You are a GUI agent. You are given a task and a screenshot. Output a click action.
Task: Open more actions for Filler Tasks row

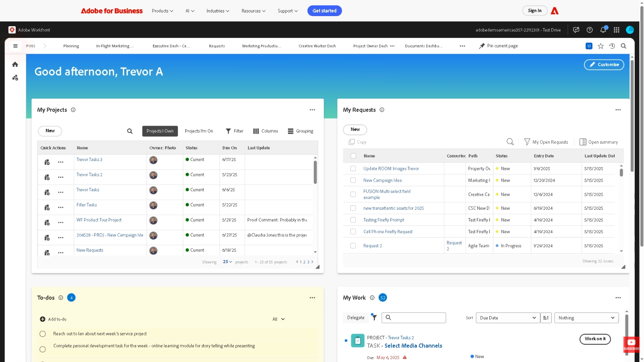pyautogui.click(x=61, y=207)
